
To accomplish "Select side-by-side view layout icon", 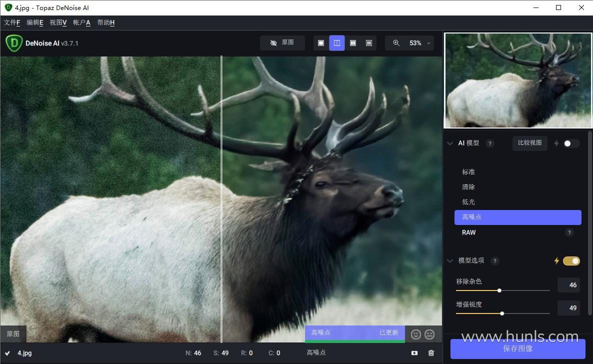I will pos(353,43).
